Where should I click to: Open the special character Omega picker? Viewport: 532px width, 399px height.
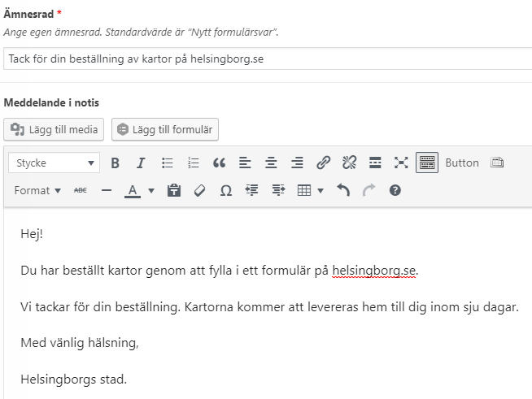click(x=226, y=190)
